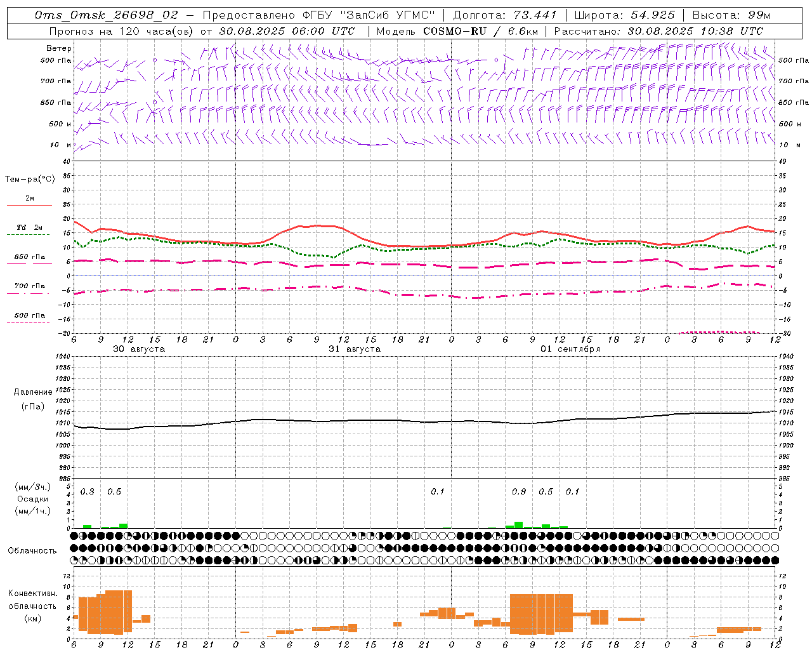Screen dimensions: 812x650
Task: Click the "Долгота: 73.441" header value
Action: pos(505,15)
